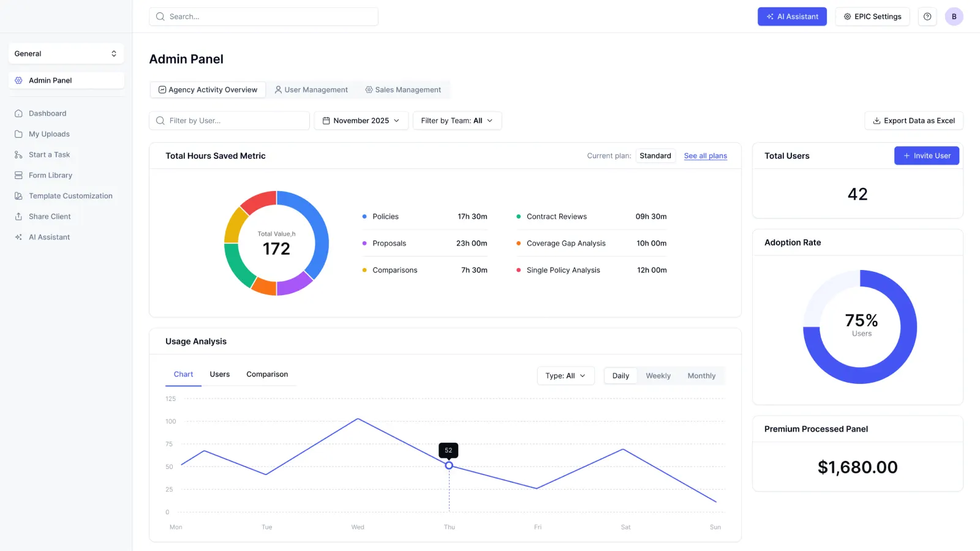980x551 pixels.
Task: Open the November 2025 date dropdown
Action: point(361,121)
